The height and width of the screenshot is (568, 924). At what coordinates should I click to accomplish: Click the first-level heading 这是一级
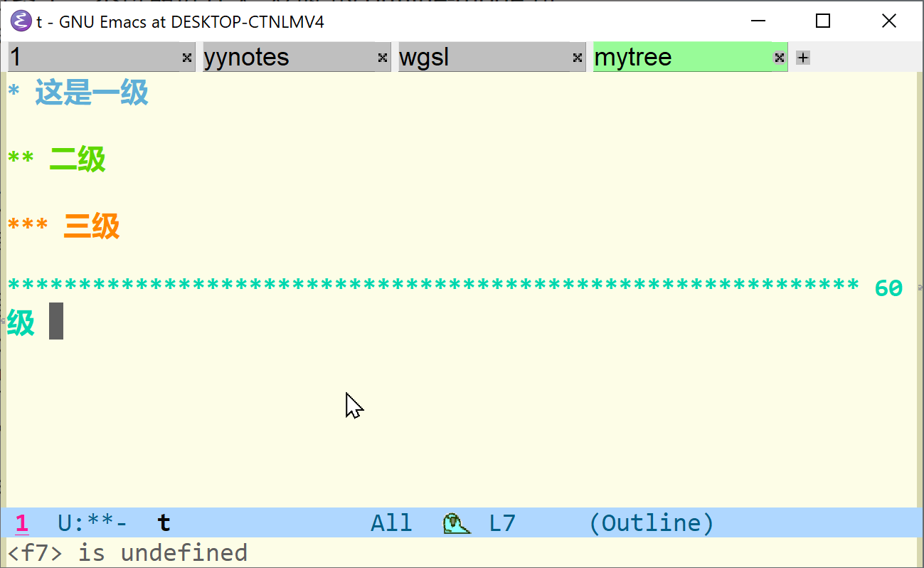click(92, 93)
